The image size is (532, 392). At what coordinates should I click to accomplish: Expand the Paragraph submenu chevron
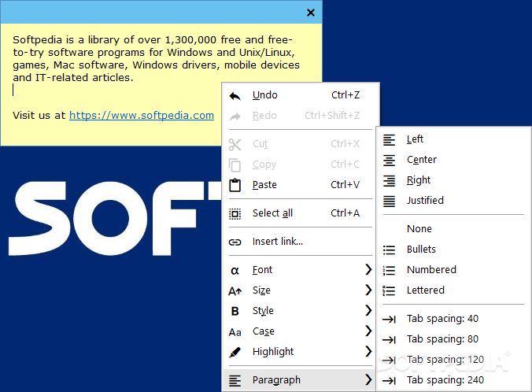[x=368, y=379]
